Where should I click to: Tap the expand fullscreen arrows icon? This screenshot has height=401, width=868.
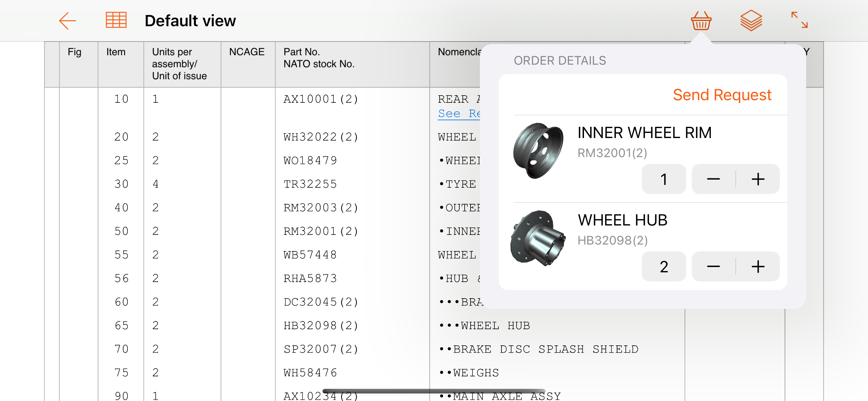pyautogui.click(x=799, y=20)
